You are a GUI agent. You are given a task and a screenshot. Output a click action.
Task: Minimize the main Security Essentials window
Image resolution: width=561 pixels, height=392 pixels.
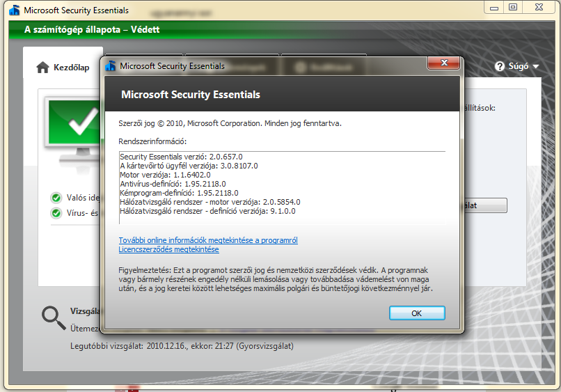tap(494, 7)
